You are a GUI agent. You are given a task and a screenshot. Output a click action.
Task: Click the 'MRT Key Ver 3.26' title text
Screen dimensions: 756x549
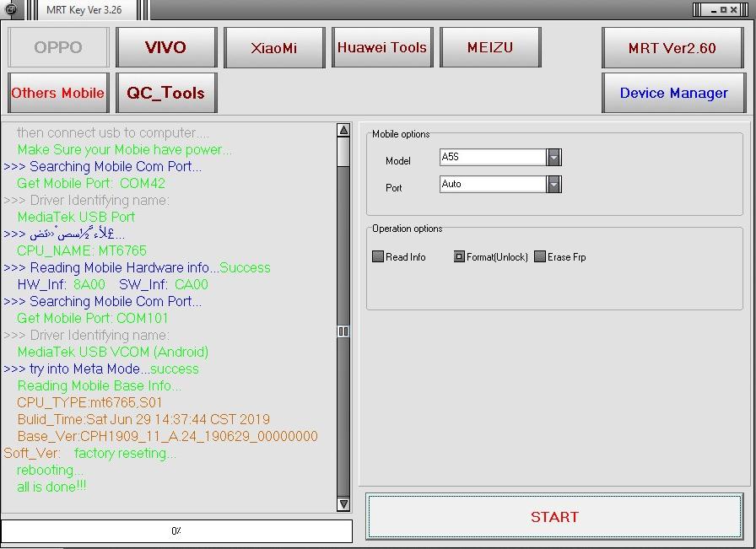tap(84, 9)
